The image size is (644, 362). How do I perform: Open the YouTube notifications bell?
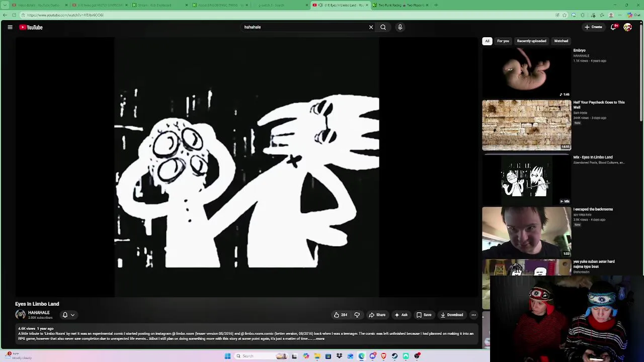pos(613,27)
